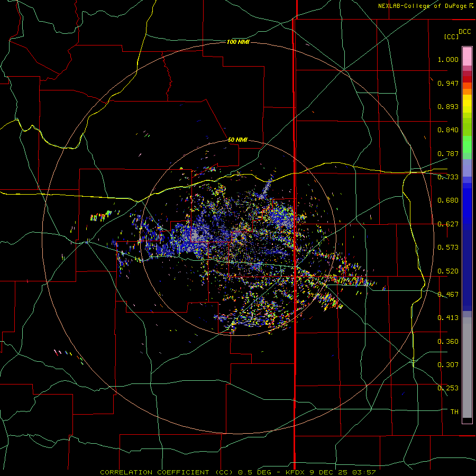Click the 0.253 scale value
476x476 pixels.
coord(448,388)
